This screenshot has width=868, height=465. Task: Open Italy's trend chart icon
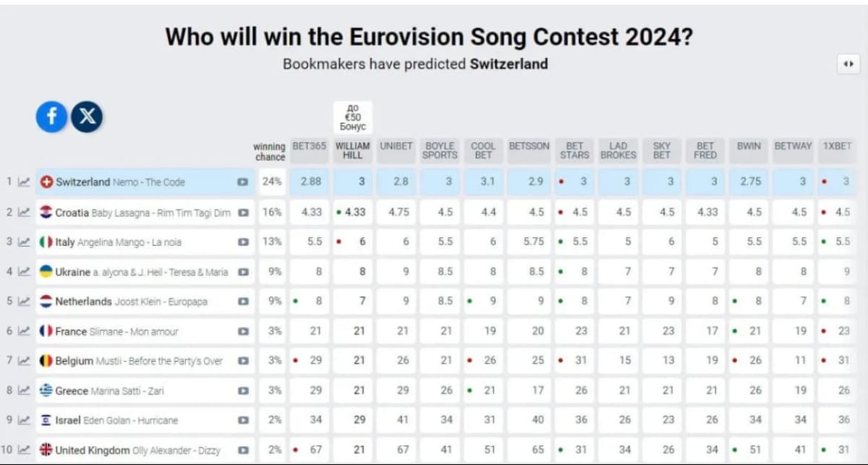(24, 242)
